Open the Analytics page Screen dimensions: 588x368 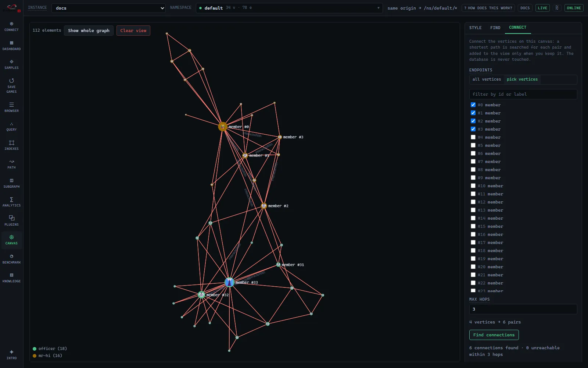click(11, 202)
